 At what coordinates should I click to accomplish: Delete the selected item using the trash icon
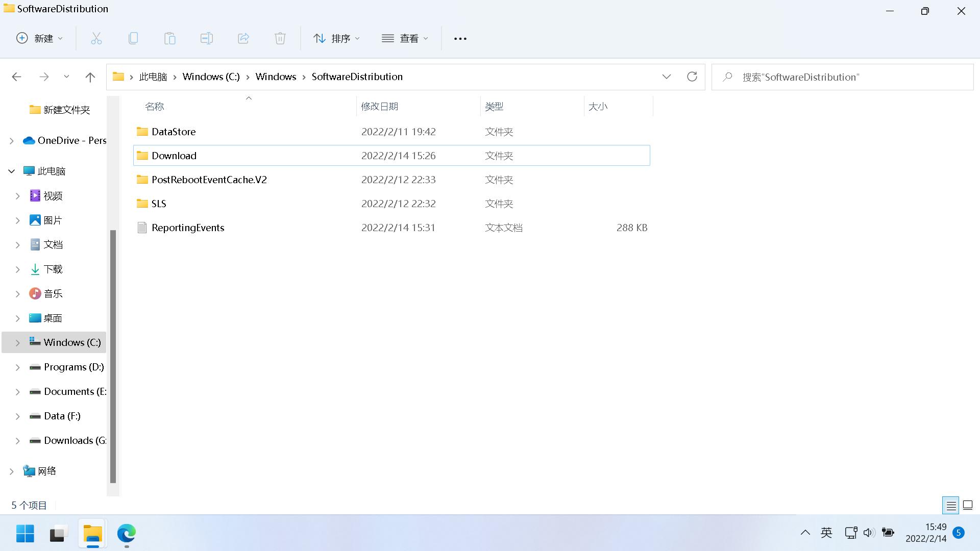(280, 38)
